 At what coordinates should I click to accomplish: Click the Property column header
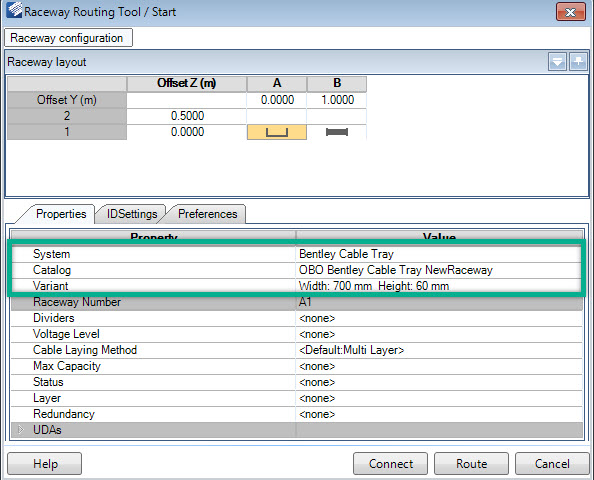(153, 235)
